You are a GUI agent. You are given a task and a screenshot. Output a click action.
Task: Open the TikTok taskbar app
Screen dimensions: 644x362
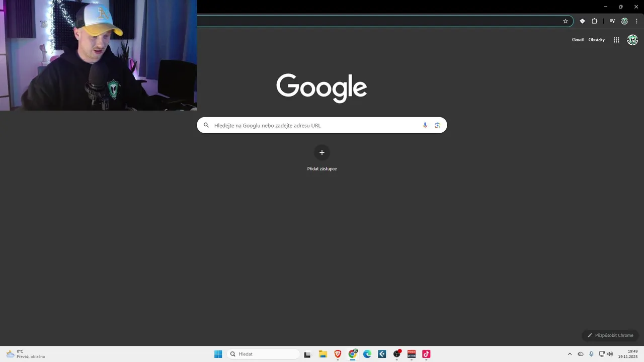pyautogui.click(x=426, y=354)
